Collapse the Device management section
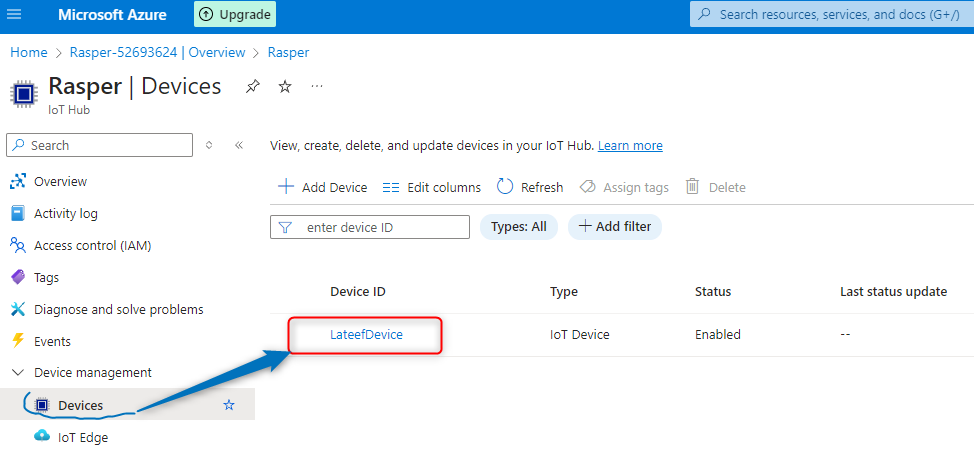 pos(17,372)
